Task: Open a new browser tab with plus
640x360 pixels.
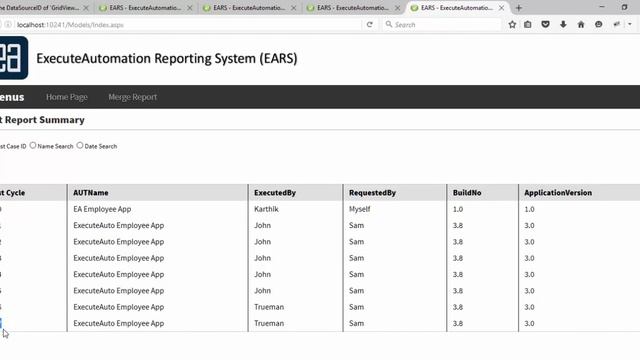Action: 519,8
